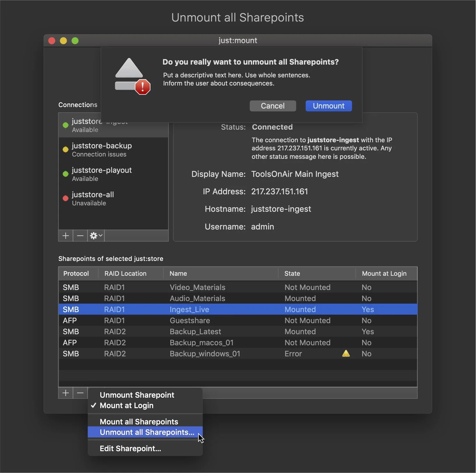Screen dimensions: 476x473
Task: Sort by Mount at Login header
Action: click(x=386, y=273)
